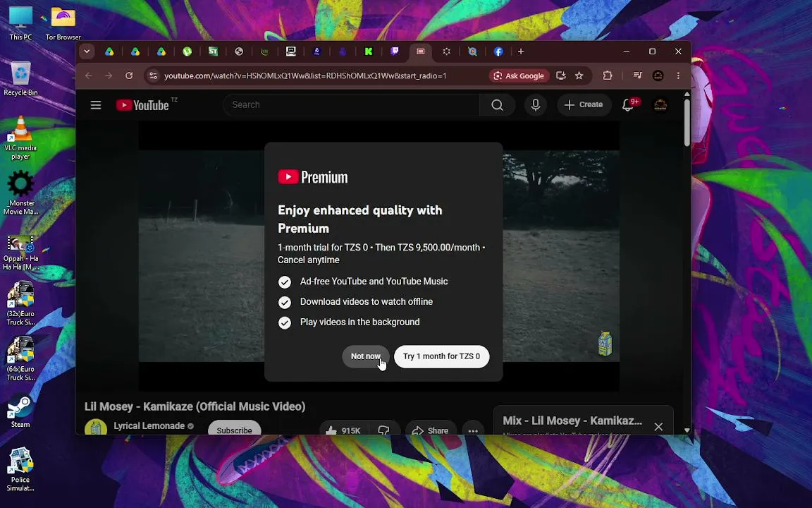Install app icon in address bar
This screenshot has width=812, height=508.
[560, 75]
